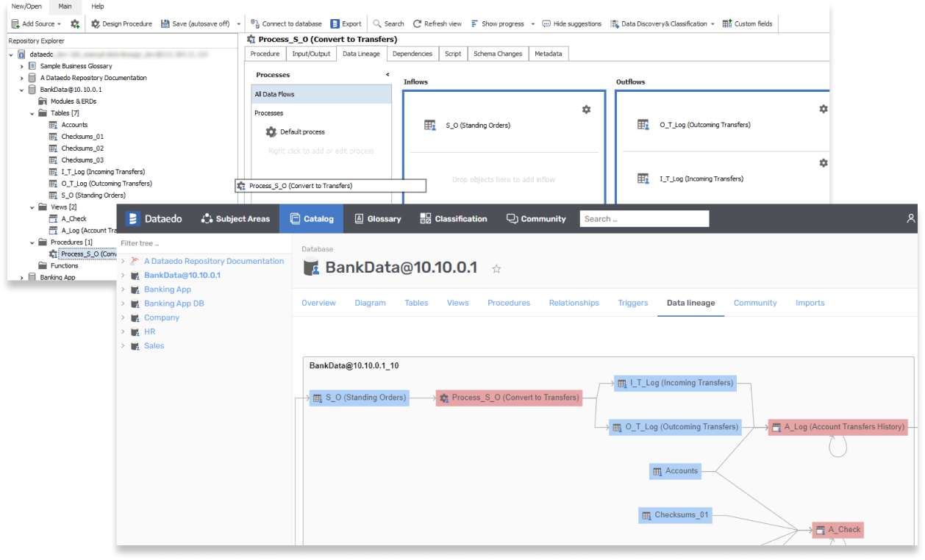Click Refresh view toolbar button
This screenshot has width=925, height=560.
click(417, 24)
